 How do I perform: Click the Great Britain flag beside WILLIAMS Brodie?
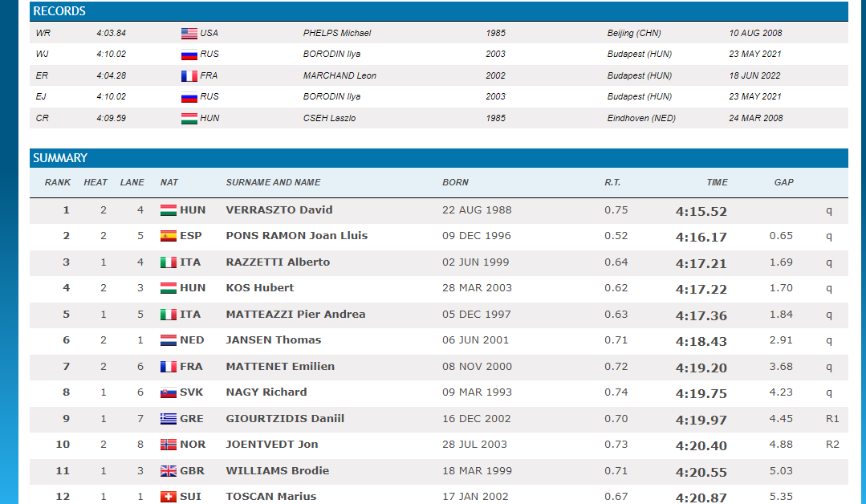tap(168, 471)
